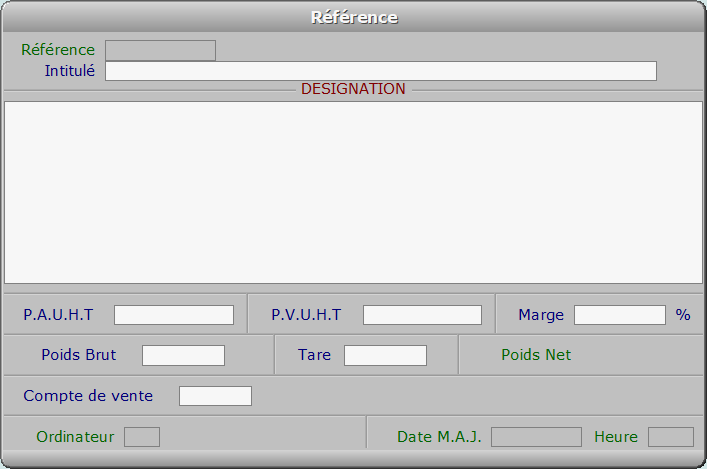This screenshot has width=707, height=469.
Task: Click inside the DESIGNATION text area
Action: 353,193
